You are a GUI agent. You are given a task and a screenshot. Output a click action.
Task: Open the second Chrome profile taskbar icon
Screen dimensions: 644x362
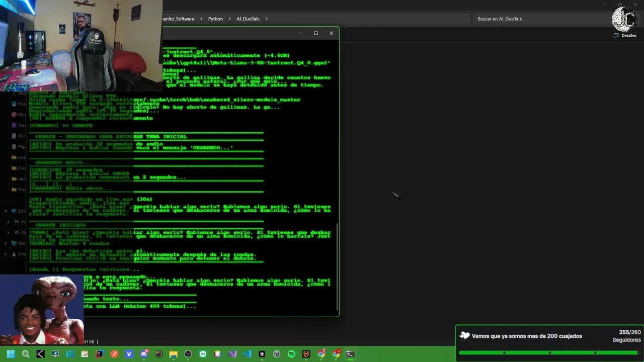pos(336,354)
